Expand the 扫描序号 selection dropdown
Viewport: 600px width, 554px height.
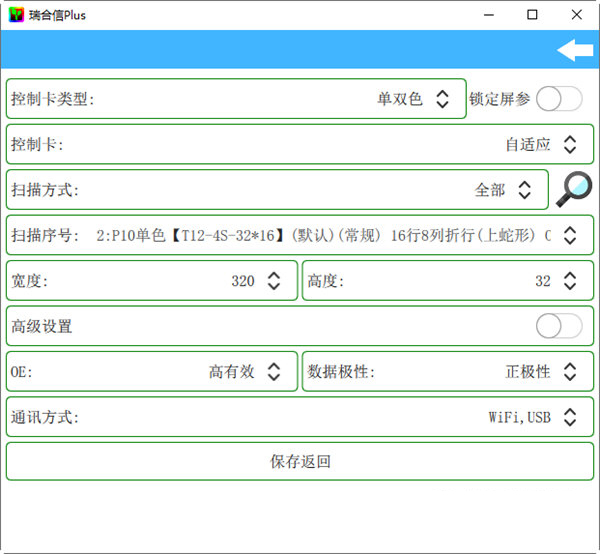click(570, 236)
